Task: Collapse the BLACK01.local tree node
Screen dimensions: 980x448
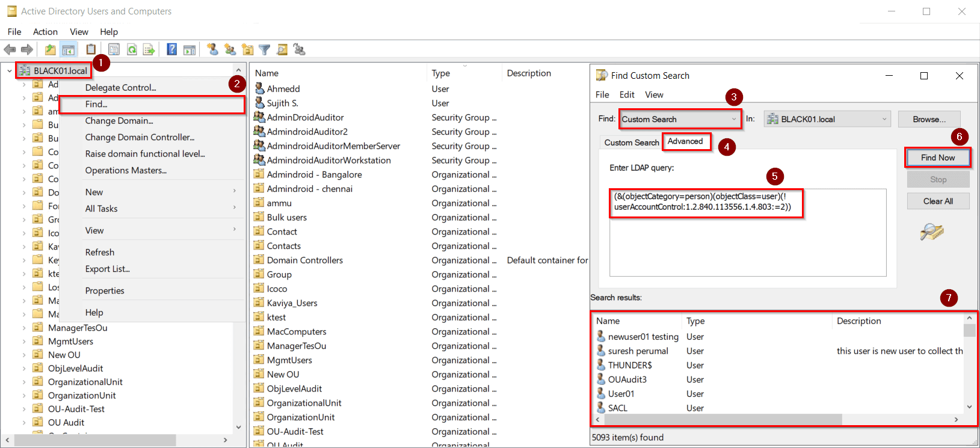Action: tap(9, 71)
